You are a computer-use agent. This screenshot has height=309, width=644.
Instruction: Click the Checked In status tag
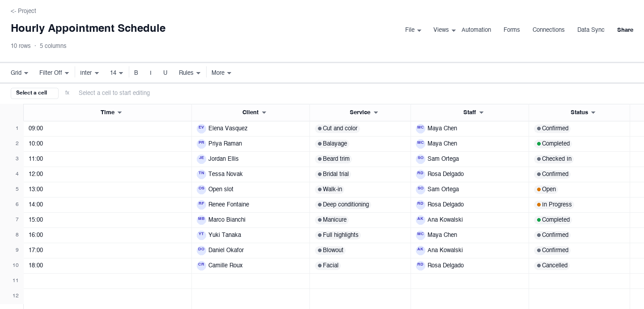point(554,159)
